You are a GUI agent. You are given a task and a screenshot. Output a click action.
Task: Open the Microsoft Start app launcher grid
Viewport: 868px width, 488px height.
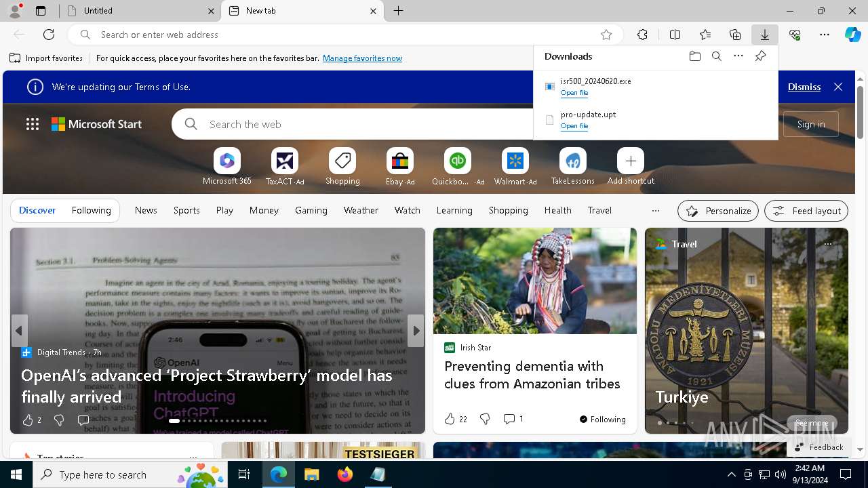point(33,124)
